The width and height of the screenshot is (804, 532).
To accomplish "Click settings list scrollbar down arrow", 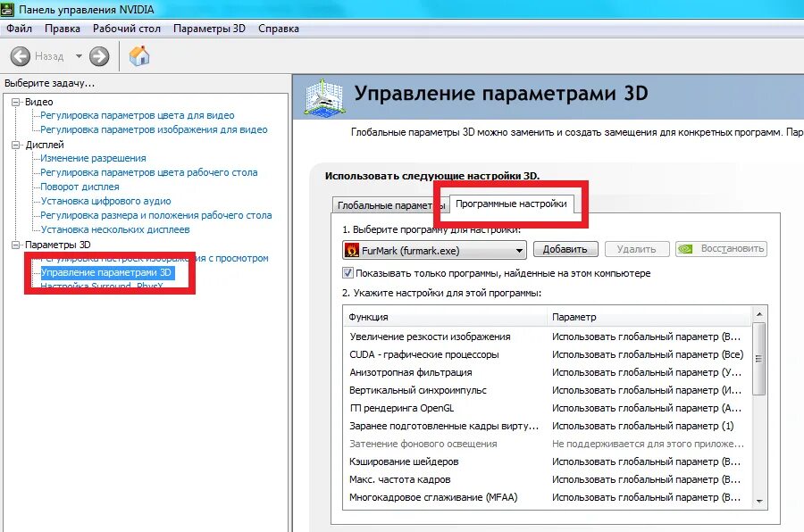I will coord(759,502).
